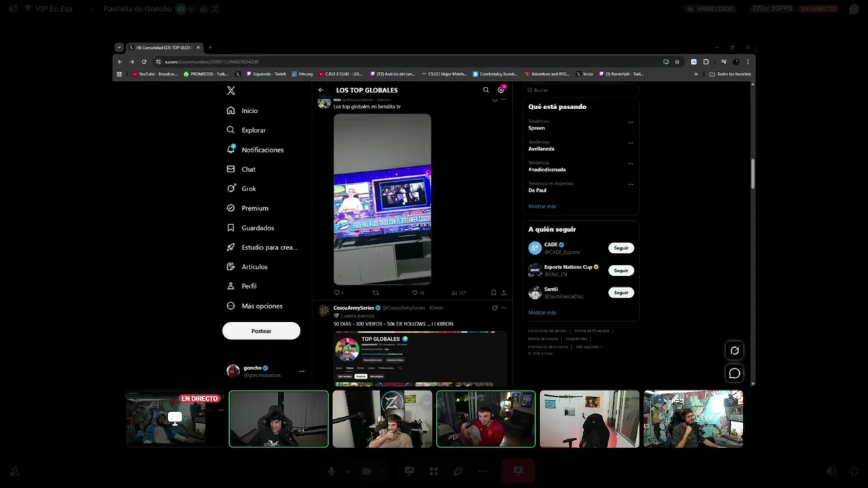Open options for the Spreen trend
The width and height of the screenshot is (868, 488).
pyautogui.click(x=631, y=123)
